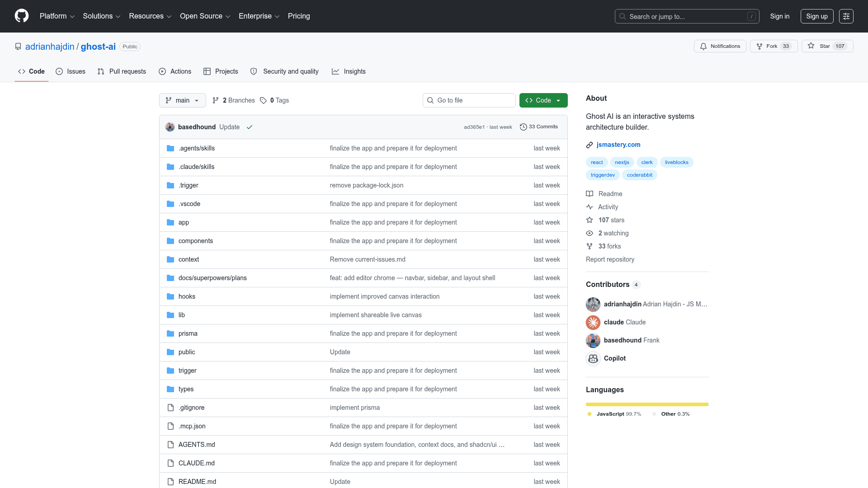
Task: Click the coderabbit topic tag
Action: (640, 175)
